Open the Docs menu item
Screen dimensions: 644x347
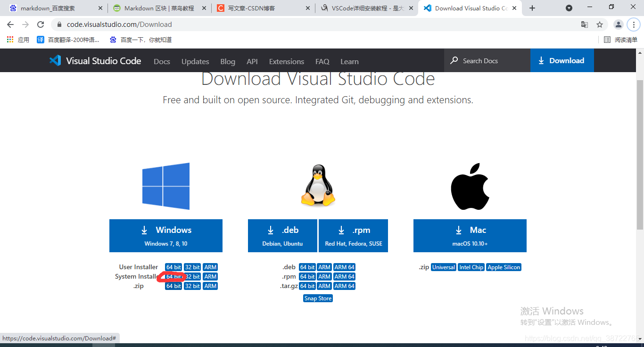(162, 61)
